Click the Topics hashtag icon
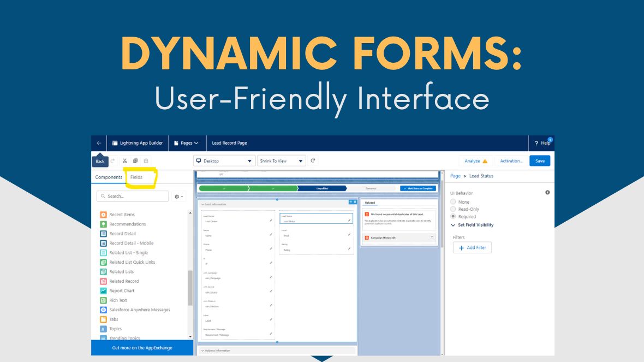The height and width of the screenshot is (362, 644). click(104, 329)
